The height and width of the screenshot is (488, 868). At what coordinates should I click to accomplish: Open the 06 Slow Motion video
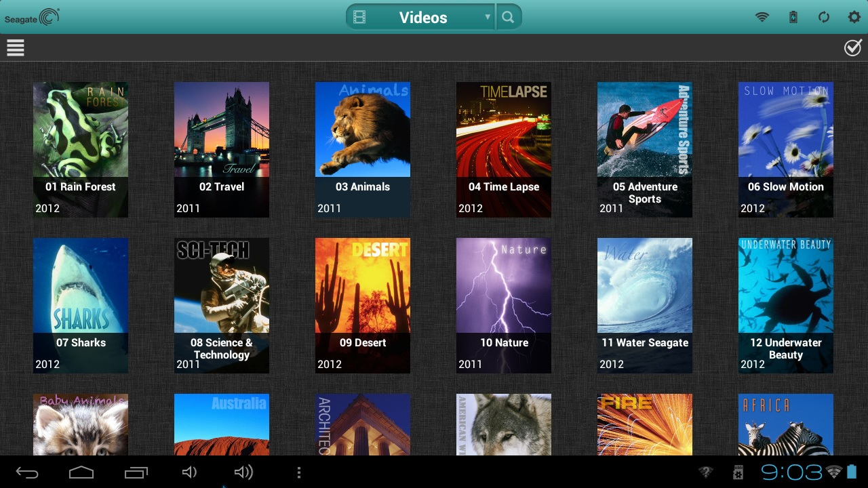coord(786,150)
